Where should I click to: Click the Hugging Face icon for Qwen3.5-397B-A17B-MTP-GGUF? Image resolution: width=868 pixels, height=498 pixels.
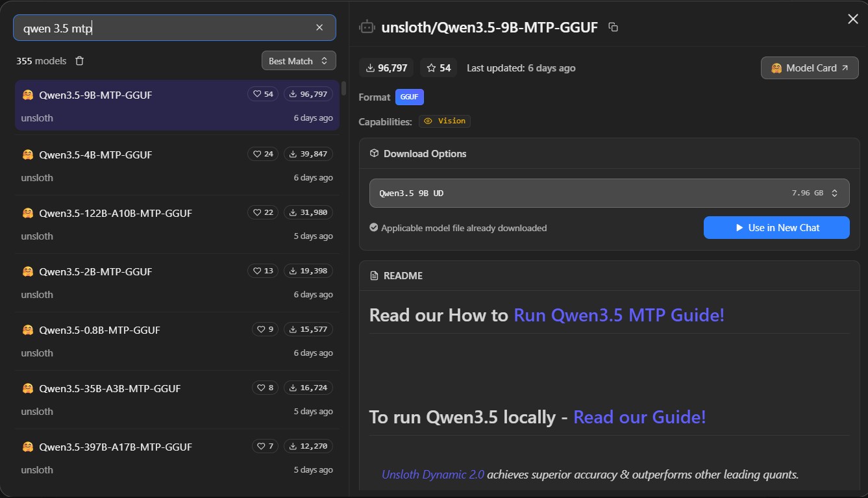28,447
